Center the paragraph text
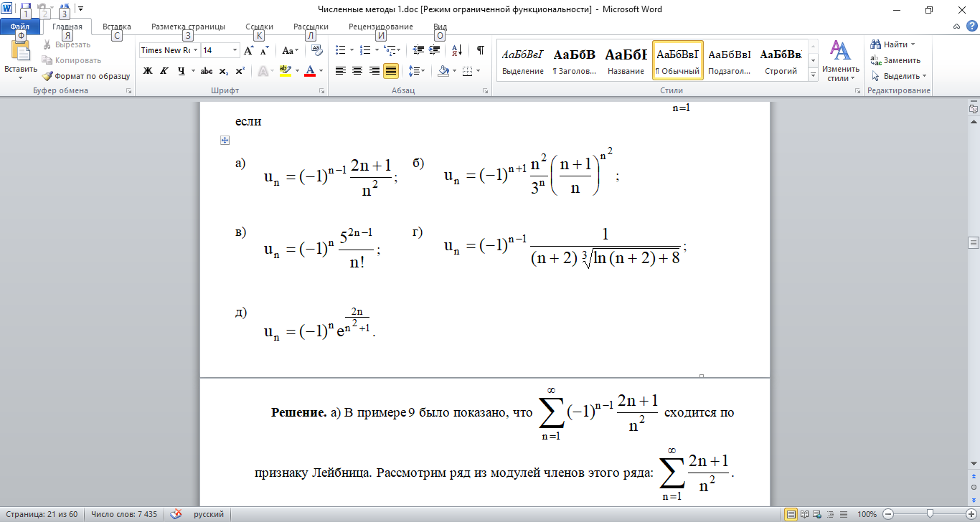This screenshot has width=980, height=522. tap(357, 71)
